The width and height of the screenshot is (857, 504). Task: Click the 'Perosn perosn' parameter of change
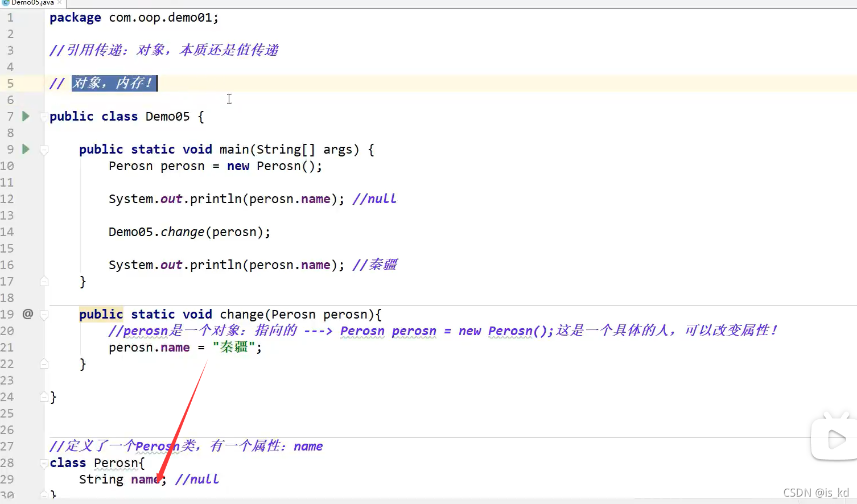[319, 314]
